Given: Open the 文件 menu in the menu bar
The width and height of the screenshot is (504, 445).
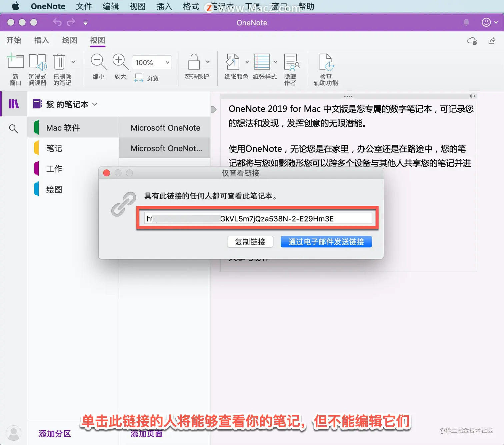Looking at the screenshot, I should (x=84, y=6).
